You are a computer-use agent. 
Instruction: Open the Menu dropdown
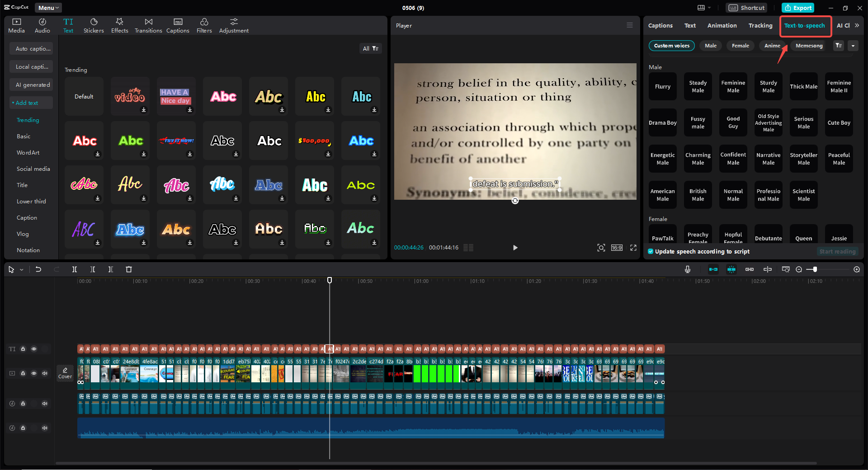[x=48, y=8]
